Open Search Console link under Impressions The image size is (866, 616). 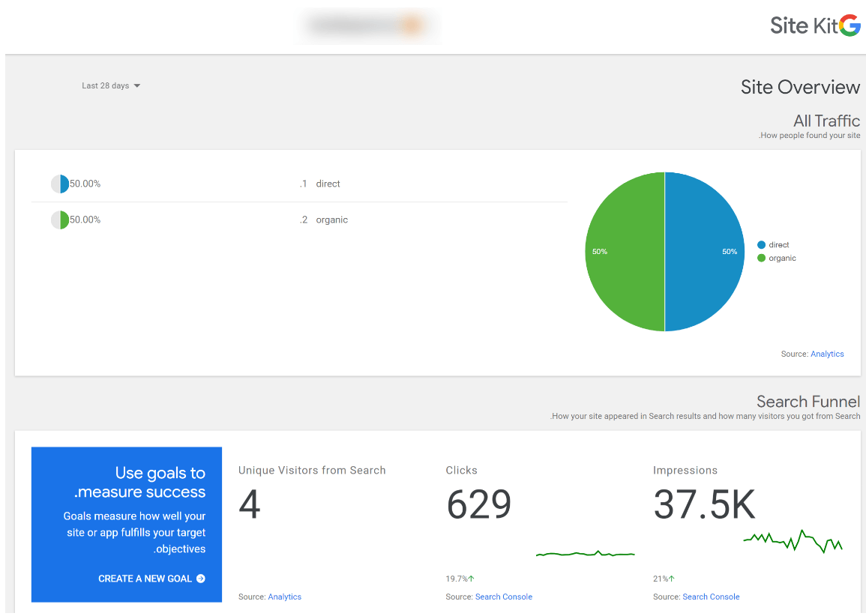pos(711,597)
